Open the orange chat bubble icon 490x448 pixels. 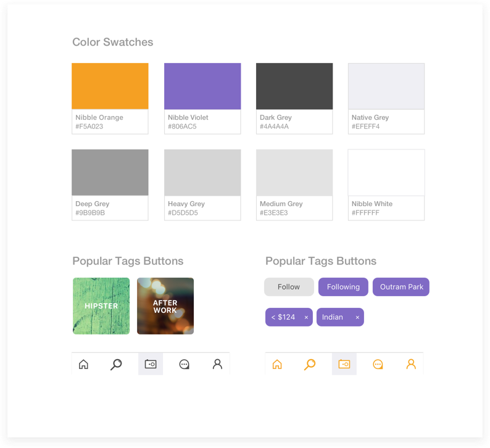(378, 364)
